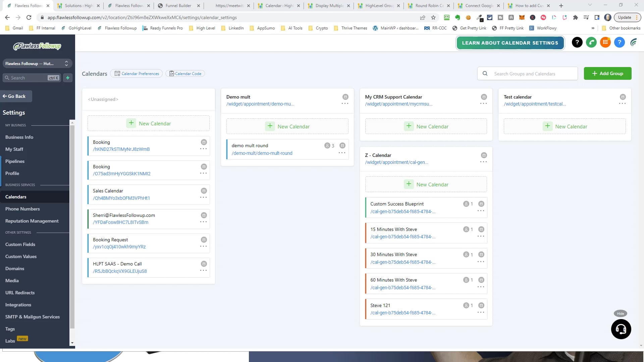Open three-dot menu for 30 Minutes With Steve

pos(481,261)
